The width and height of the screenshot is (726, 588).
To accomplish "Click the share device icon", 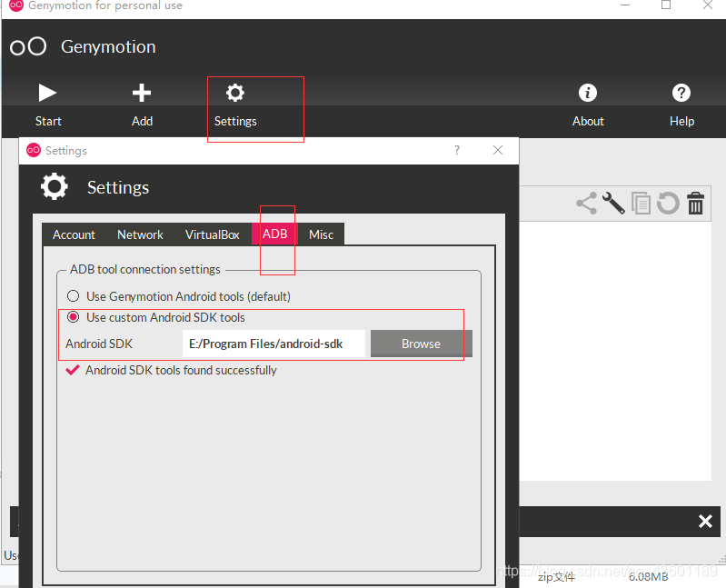I will [x=586, y=204].
